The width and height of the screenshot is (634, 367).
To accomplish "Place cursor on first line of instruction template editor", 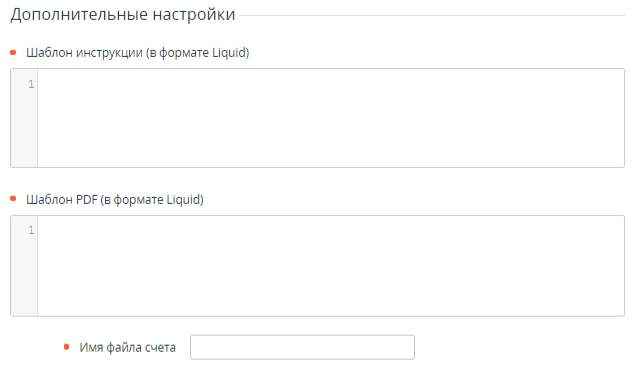I will 331,84.
